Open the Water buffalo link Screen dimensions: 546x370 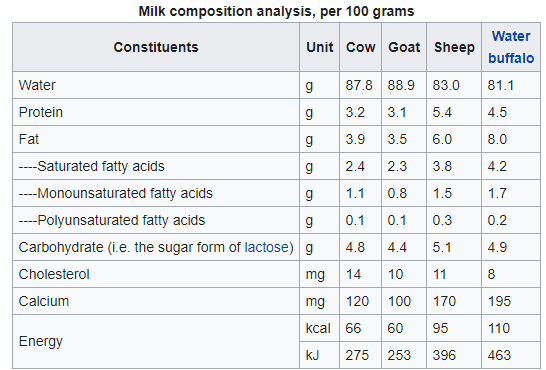[511, 47]
